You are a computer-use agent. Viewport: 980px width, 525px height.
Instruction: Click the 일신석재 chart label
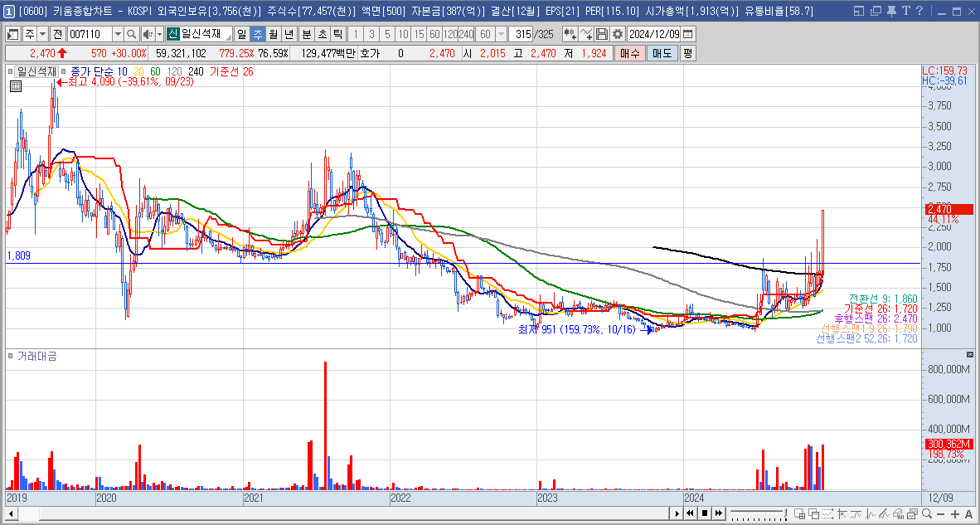click(x=36, y=72)
